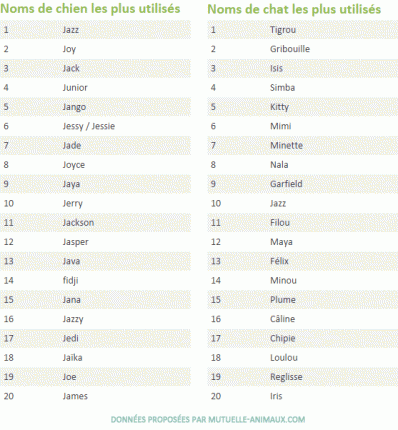Select the cat name Câline
Viewport: 398px width, 430px height.
coord(282,319)
